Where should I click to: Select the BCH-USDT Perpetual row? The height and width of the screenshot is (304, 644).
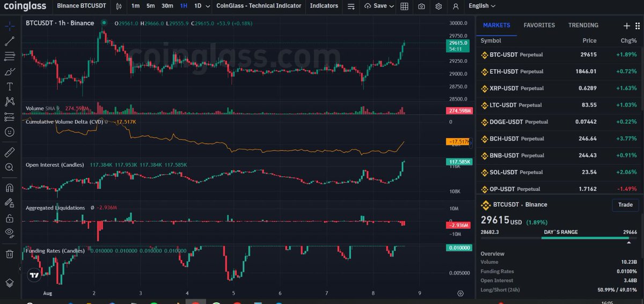[558, 139]
